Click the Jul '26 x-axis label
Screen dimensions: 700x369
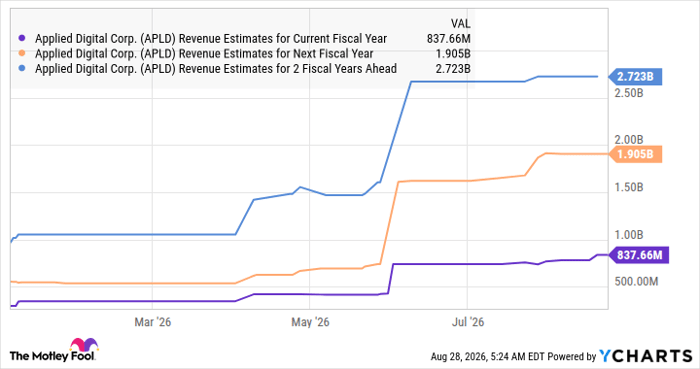point(468,322)
